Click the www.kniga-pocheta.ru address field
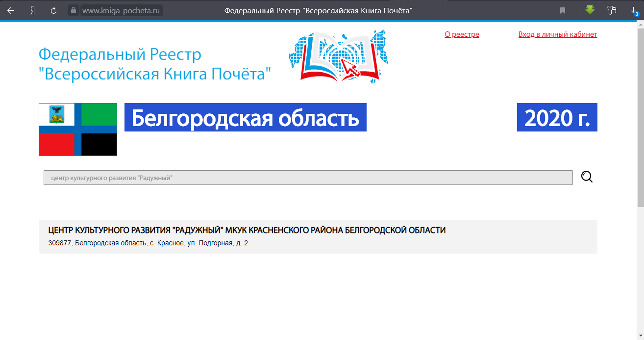 [122, 10]
